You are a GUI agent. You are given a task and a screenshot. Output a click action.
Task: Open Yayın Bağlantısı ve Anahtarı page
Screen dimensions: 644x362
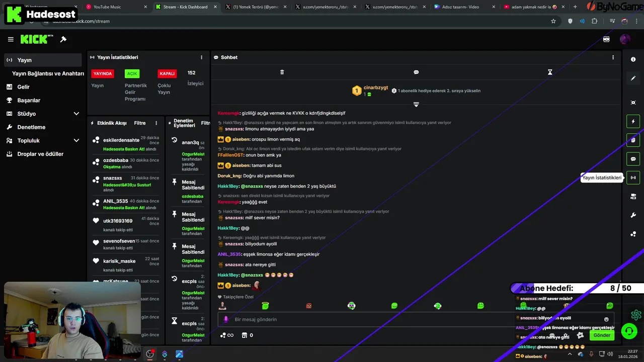coord(48,73)
